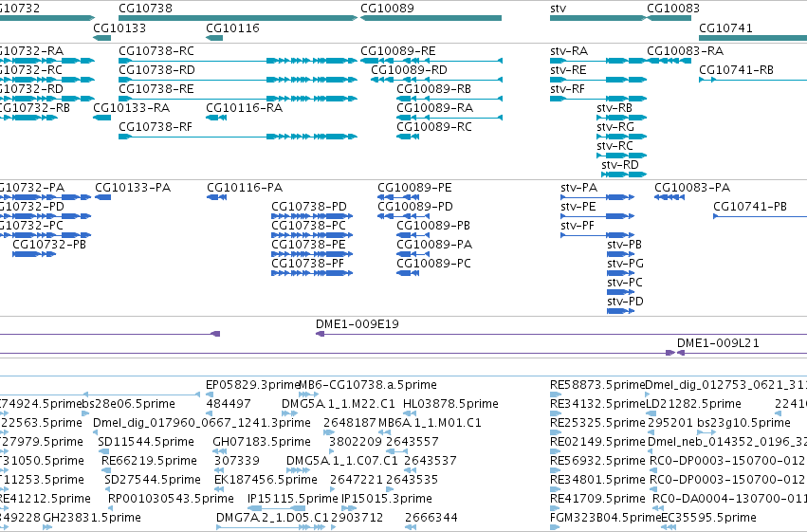
Task: Select the CG10089 gene bar
Action: [431, 18]
